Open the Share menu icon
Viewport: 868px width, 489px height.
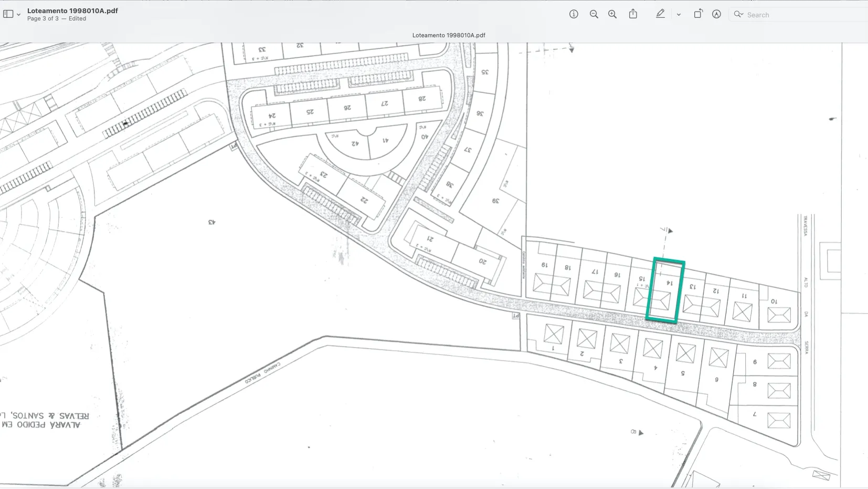[633, 14]
